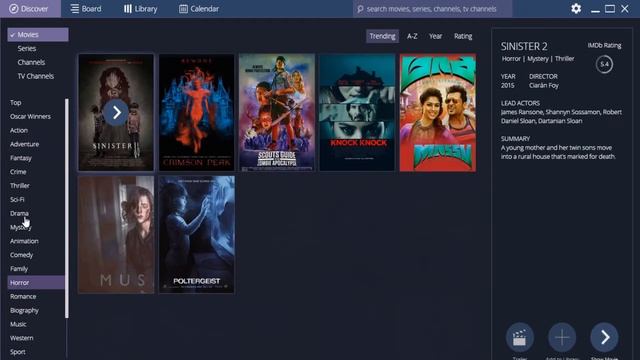
Task: Choose the Fantasy genre
Action: pos(21,158)
